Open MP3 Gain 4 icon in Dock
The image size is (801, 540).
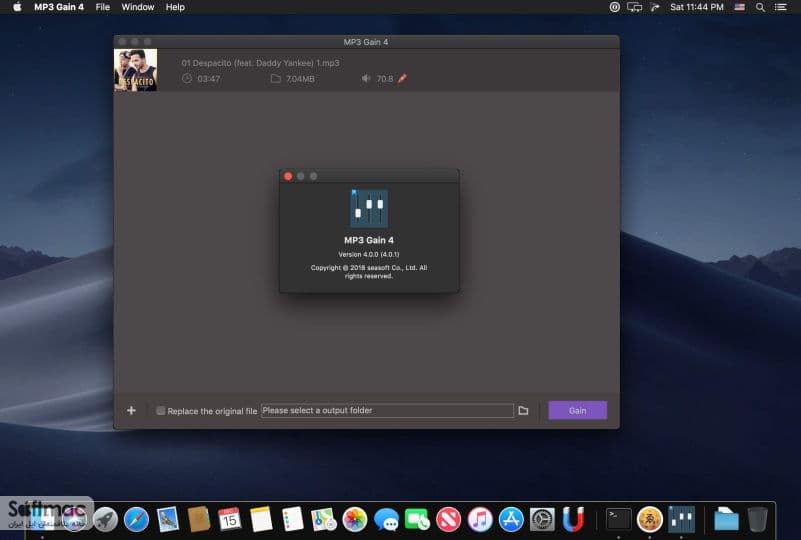tap(681, 520)
